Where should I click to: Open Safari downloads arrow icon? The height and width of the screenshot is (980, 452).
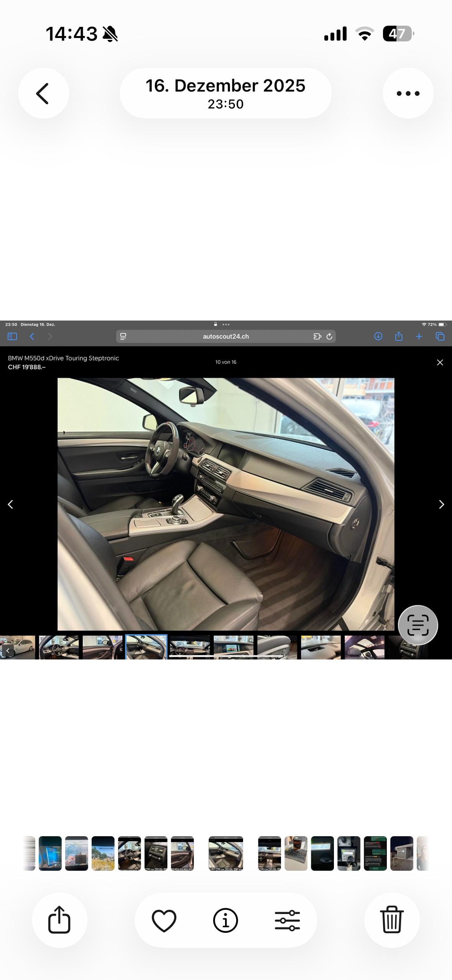(x=378, y=336)
